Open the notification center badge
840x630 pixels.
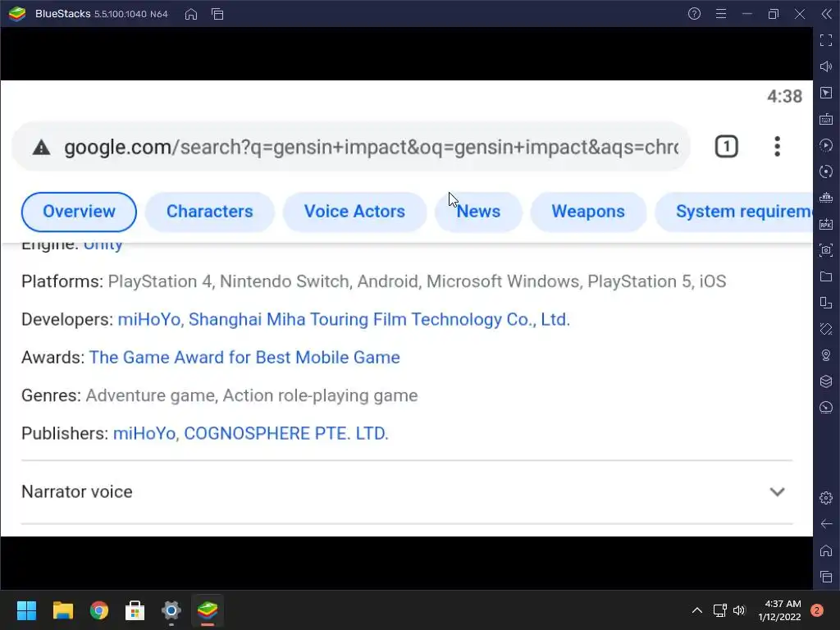(817, 610)
